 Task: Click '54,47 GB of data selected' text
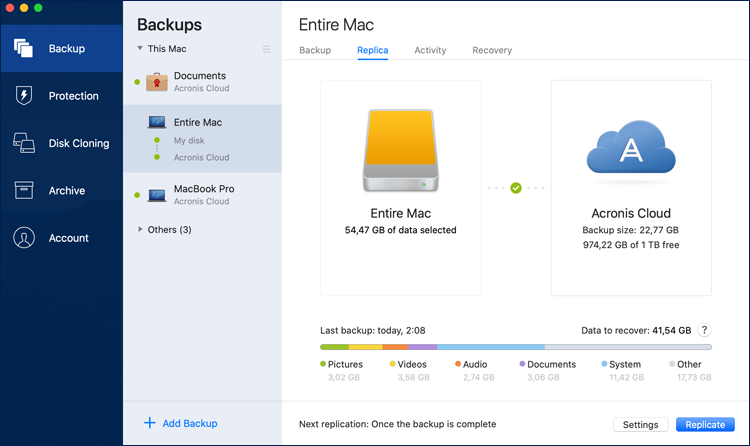400,230
